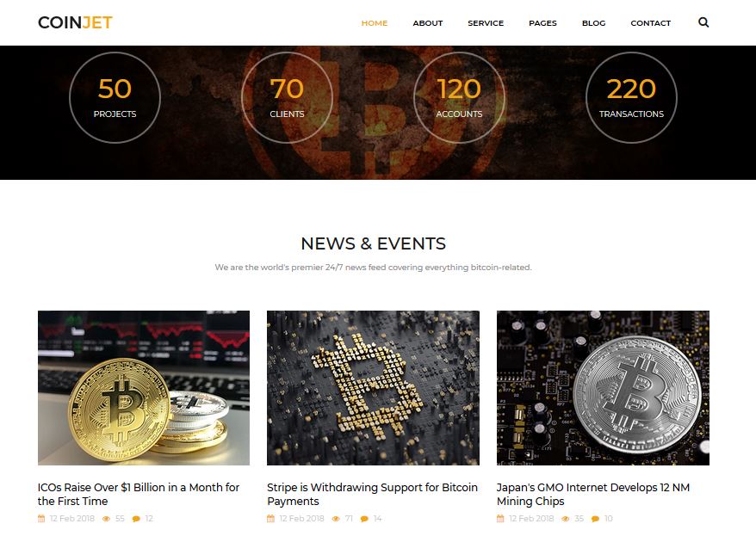Open 'Stripe is Withdrawing Support' article link
Viewport: 756px width, 536px height.
(x=372, y=494)
